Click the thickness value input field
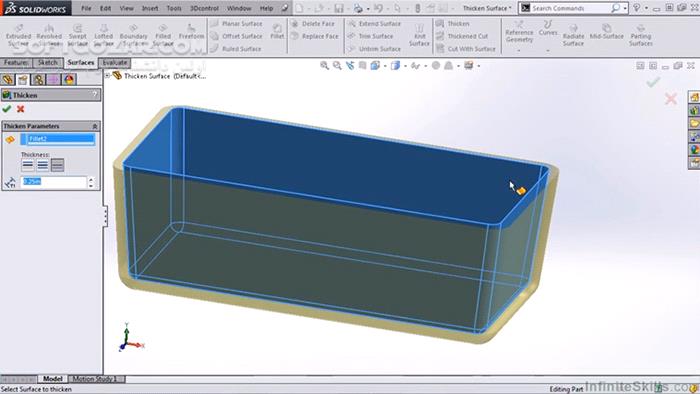 53,182
